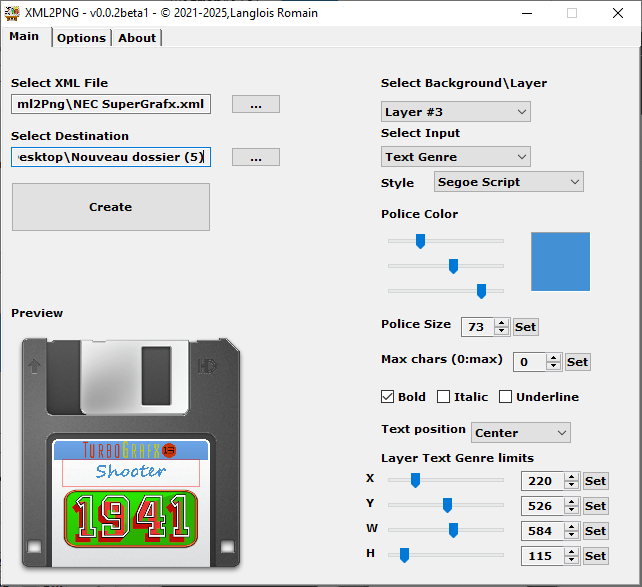Image resolution: width=642 pixels, height=587 pixels.
Task: Enable the Underline checkbox
Action: [x=506, y=397]
